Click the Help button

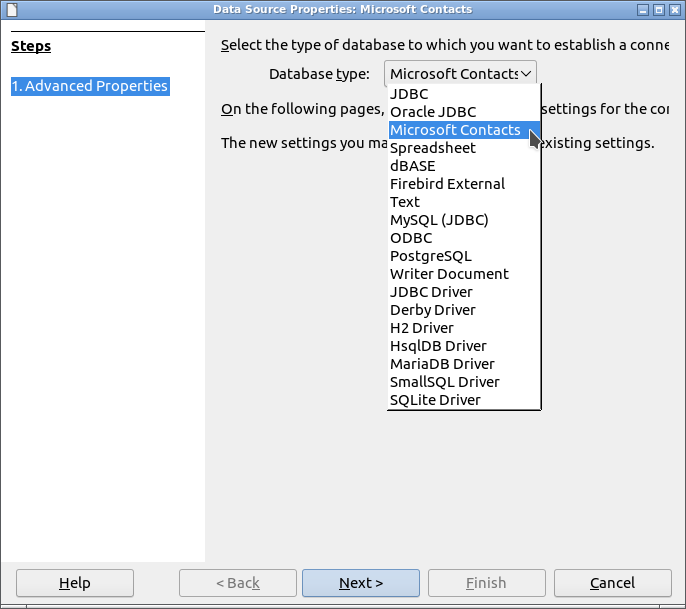(x=75, y=583)
